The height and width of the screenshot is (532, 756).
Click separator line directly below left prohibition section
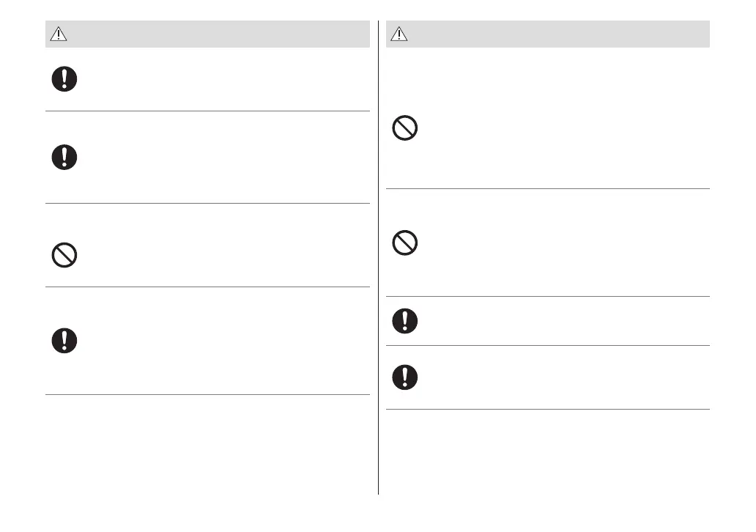(x=207, y=287)
